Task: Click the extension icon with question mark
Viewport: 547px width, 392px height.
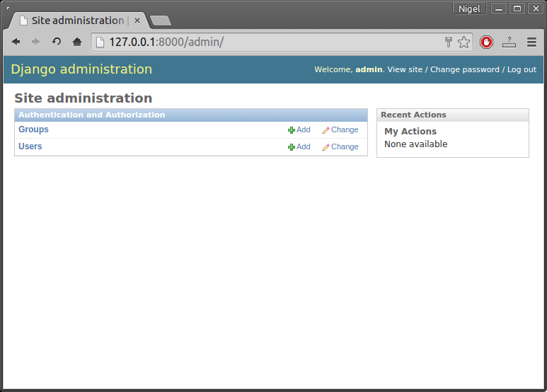Action: pos(509,42)
